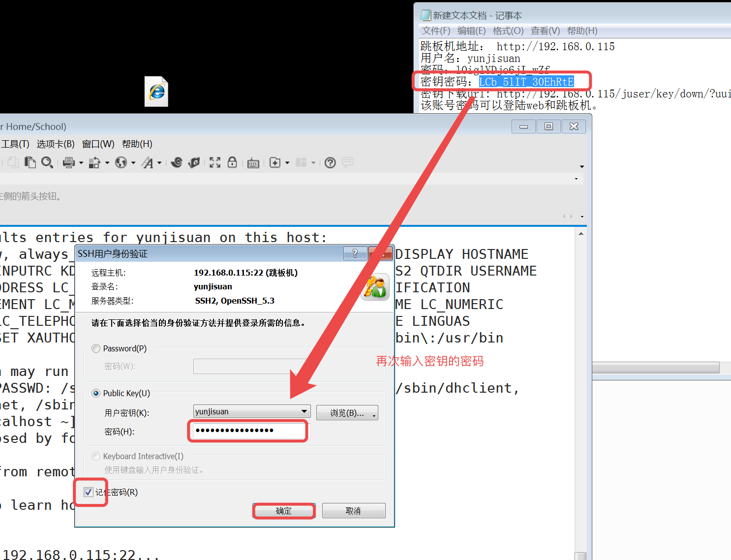Open the dropdown arrow next to the globe icon
The image size is (731, 560).
133,163
